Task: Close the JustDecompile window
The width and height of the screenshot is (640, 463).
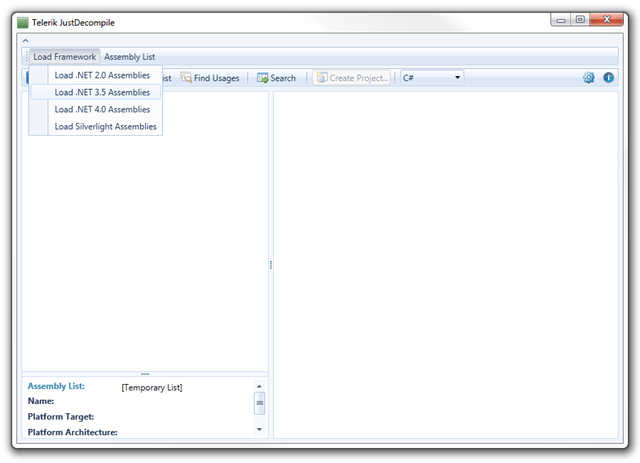Action: [x=606, y=20]
